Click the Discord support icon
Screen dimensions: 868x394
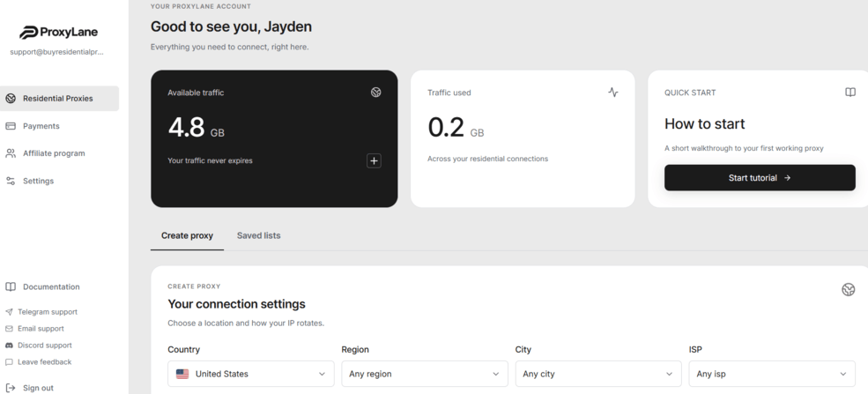9,346
